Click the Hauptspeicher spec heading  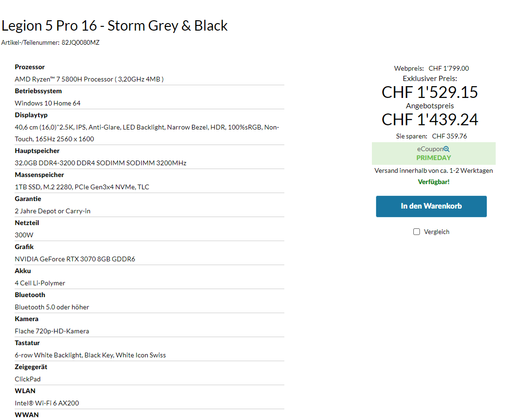[x=37, y=151]
